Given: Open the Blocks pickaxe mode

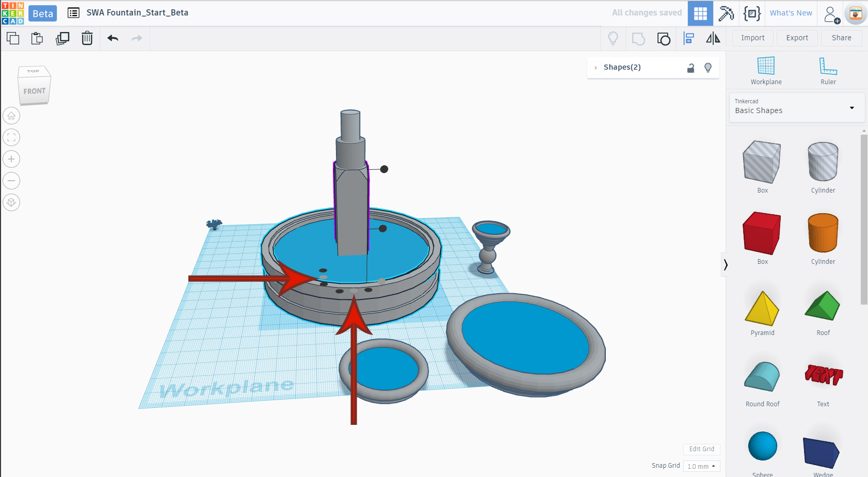Looking at the screenshot, I should click(726, 13).
